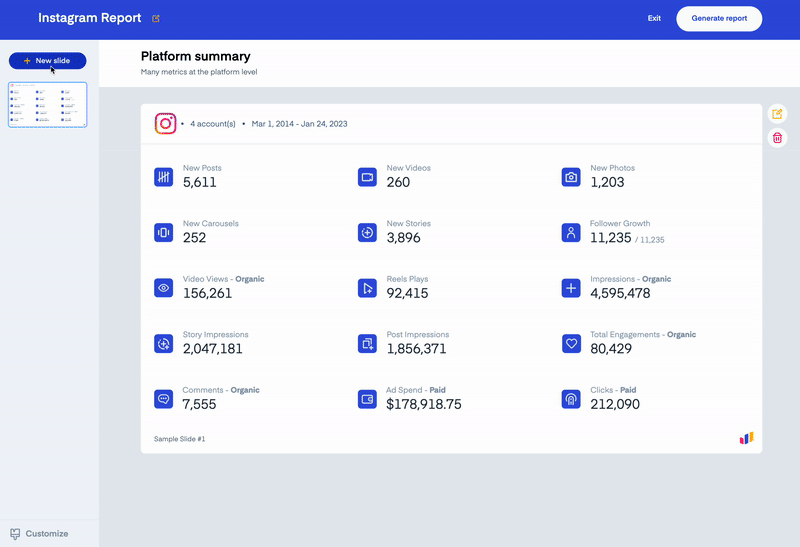Click the Clicks Paid icon
The width and height of the screenshot is (800, 547).
click(571, 399)
